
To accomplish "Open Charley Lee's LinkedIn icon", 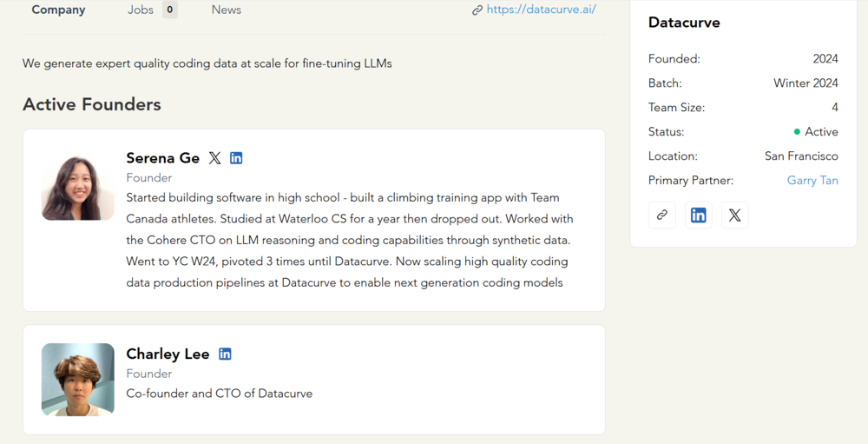I will 225,354.
